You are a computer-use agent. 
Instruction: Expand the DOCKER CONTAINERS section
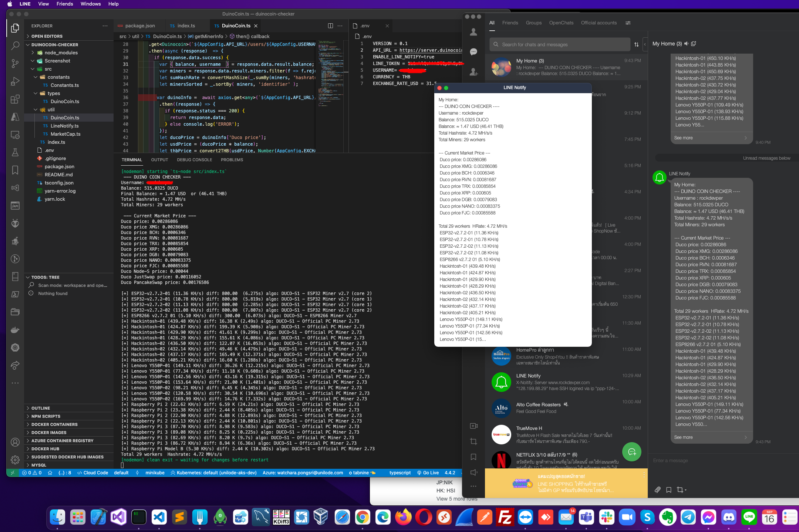(x=54, y=424)
